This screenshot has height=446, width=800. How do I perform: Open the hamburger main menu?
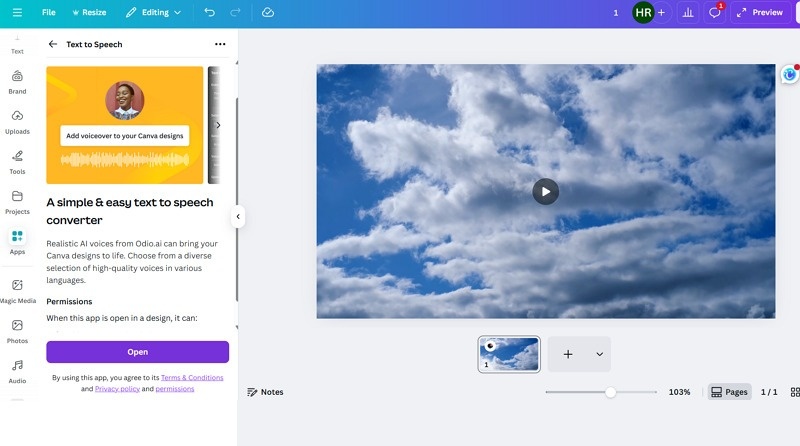(x=17, y=12)
